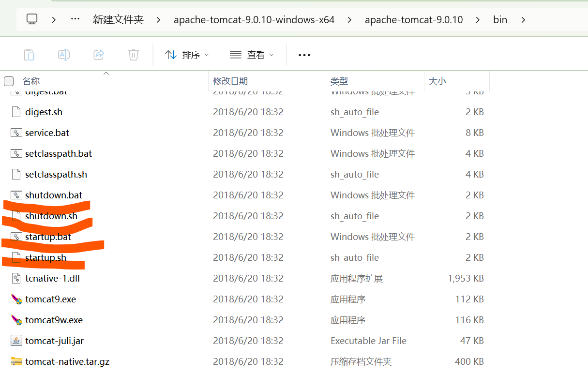Image resolution: width=588 pixels, height=374 pixels.
Task: Click the service.bat batch file icon
Action: click(16, 133)
